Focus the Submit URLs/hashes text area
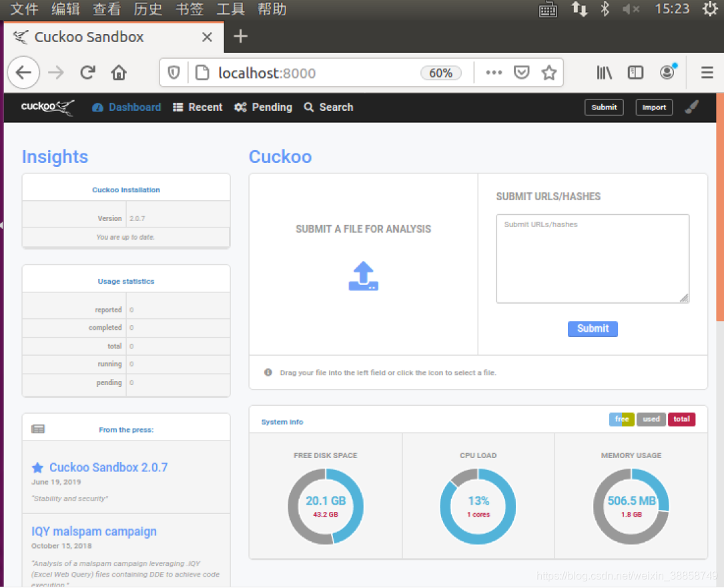The image size is (724, 588). (x=593, y=259)
